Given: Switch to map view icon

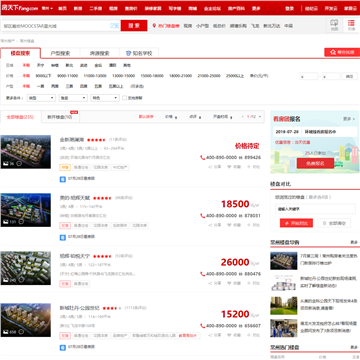Looking at the screenshot, I should point(334,25).
